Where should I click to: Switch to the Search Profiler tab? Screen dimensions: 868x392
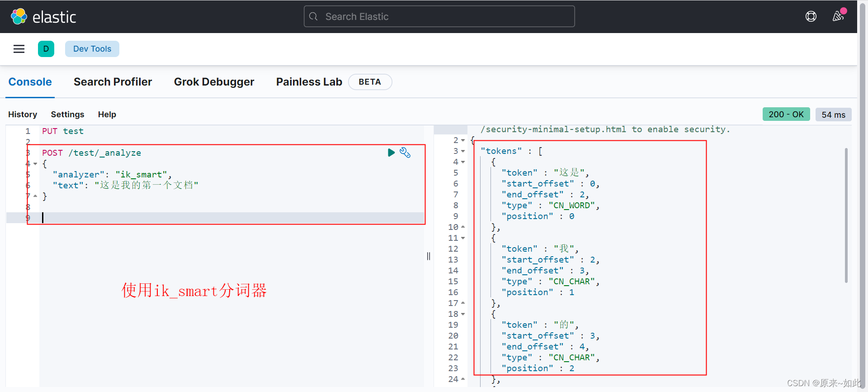[113, 82]
